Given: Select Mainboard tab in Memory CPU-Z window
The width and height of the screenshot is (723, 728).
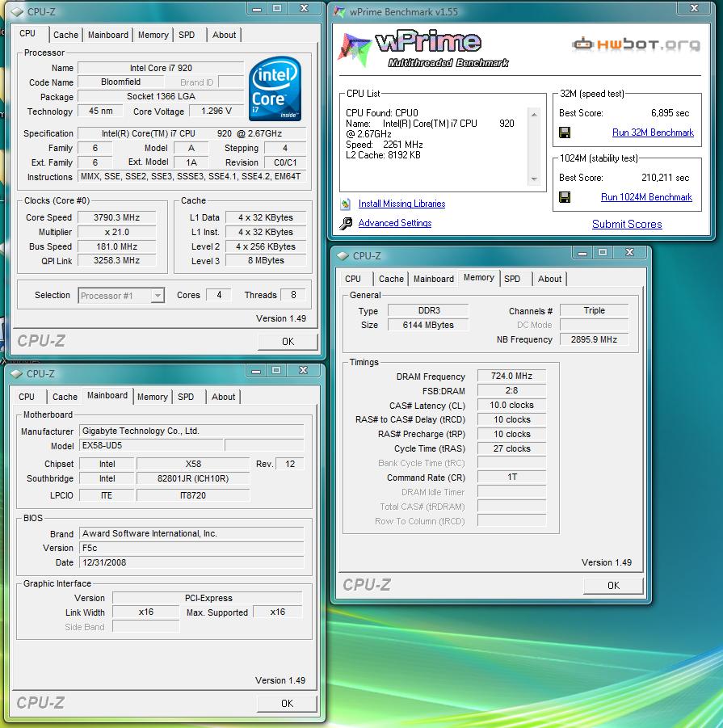Looking at the screenshot, I should (x=434, y=279).
